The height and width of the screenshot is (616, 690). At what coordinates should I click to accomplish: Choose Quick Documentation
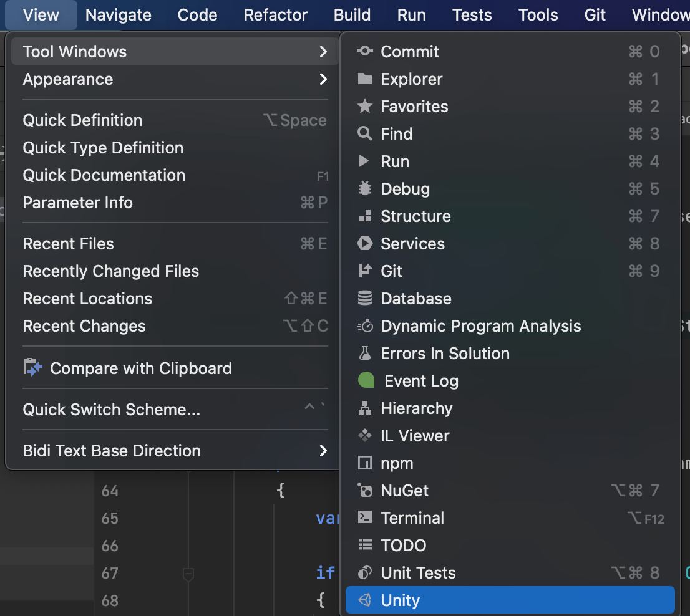pos(175,175)
